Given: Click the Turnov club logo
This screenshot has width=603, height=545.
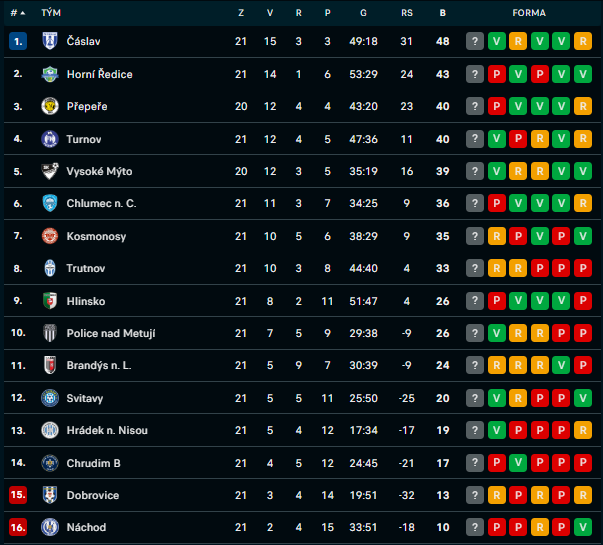Looking at the screenshot, I should click(50, 139).
